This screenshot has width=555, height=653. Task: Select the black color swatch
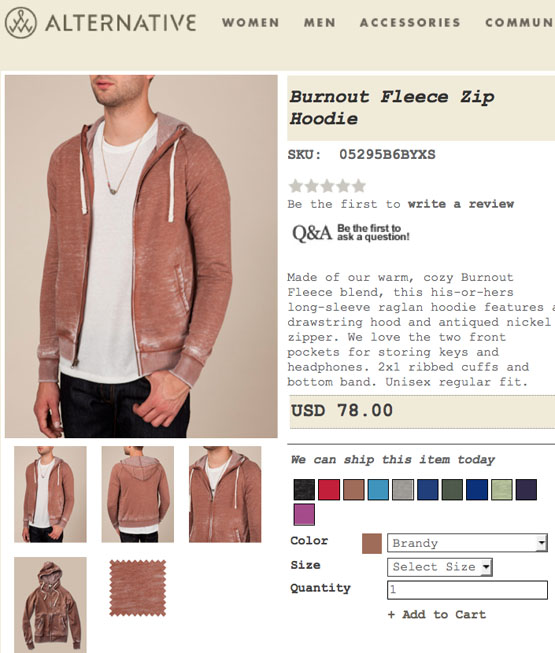(x=304, y=489)
